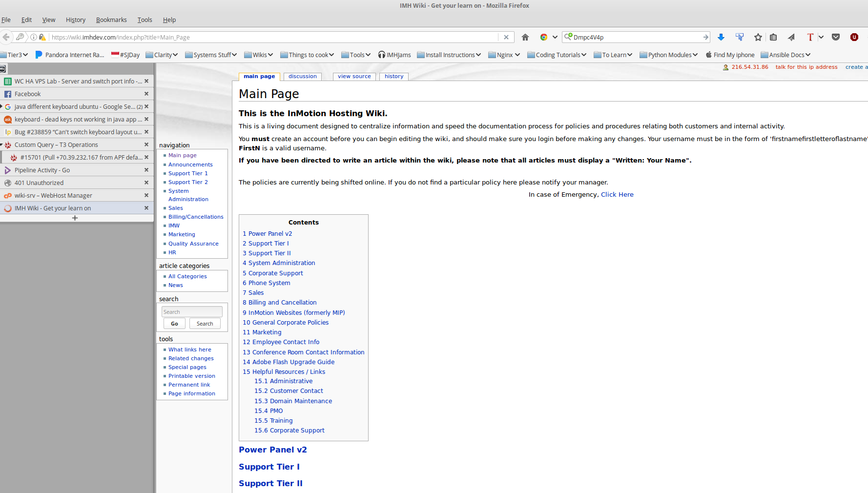
Task: Open the History menu
Action: click(x=76, y=20)
